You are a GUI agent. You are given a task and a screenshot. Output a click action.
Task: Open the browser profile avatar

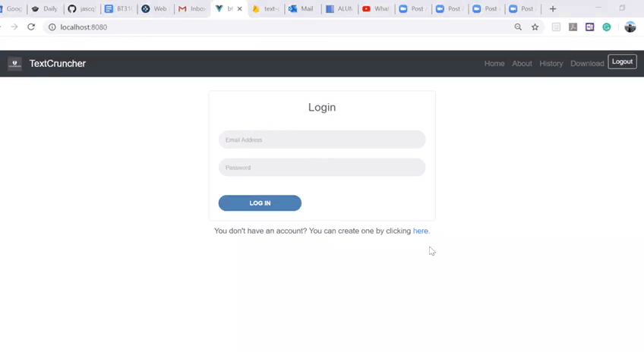click(630, 27)
